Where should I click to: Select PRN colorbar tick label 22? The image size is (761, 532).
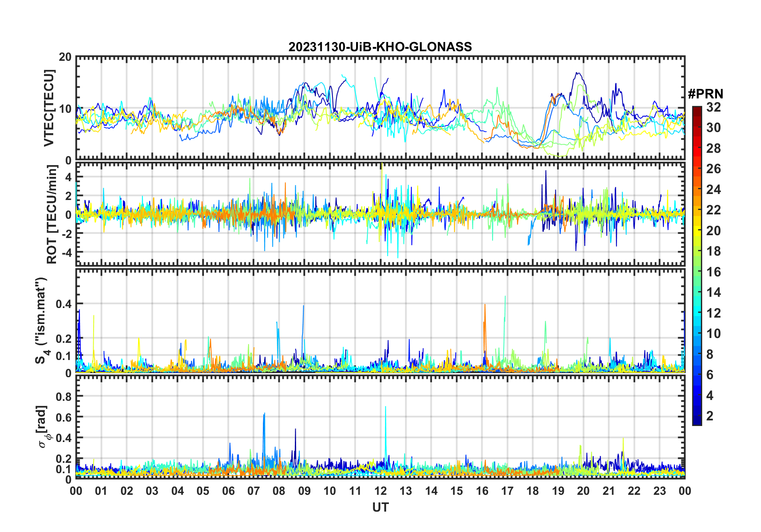[713, 210]
